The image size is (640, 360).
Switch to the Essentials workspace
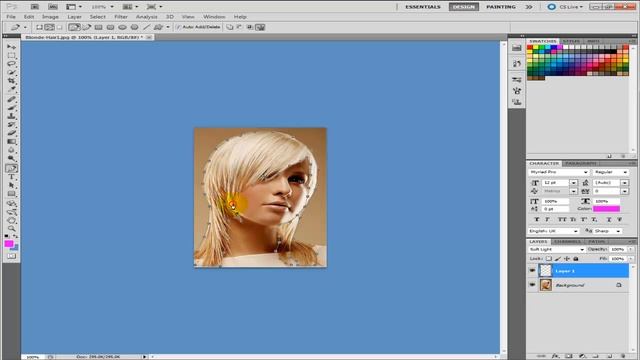point(423,7)
